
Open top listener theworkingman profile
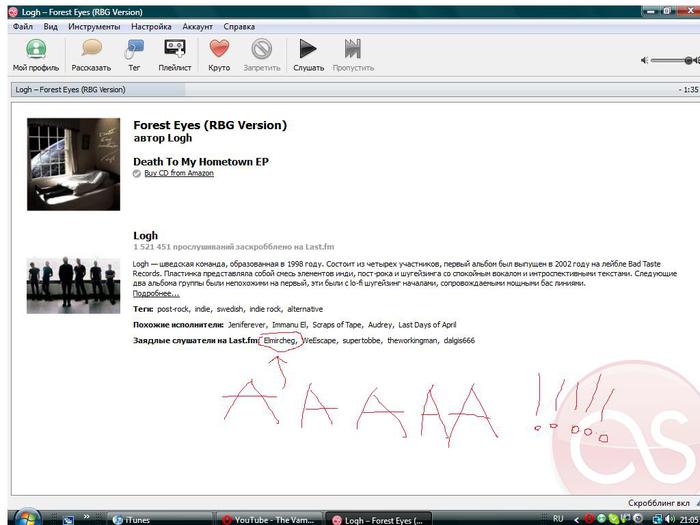(x=412, y=341)
